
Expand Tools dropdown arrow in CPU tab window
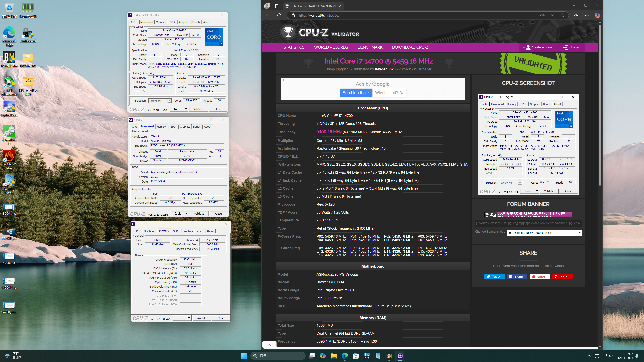pyautogui.click(x=186, y=109)
